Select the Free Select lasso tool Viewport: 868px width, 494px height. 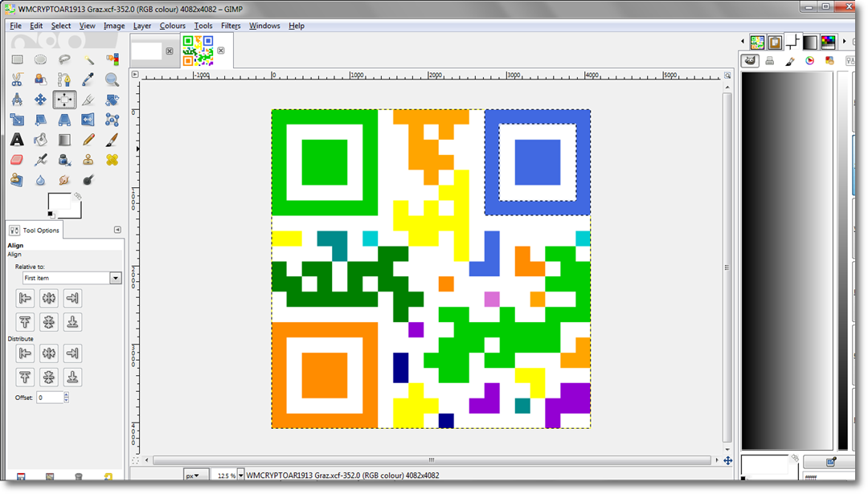[64, 59]
